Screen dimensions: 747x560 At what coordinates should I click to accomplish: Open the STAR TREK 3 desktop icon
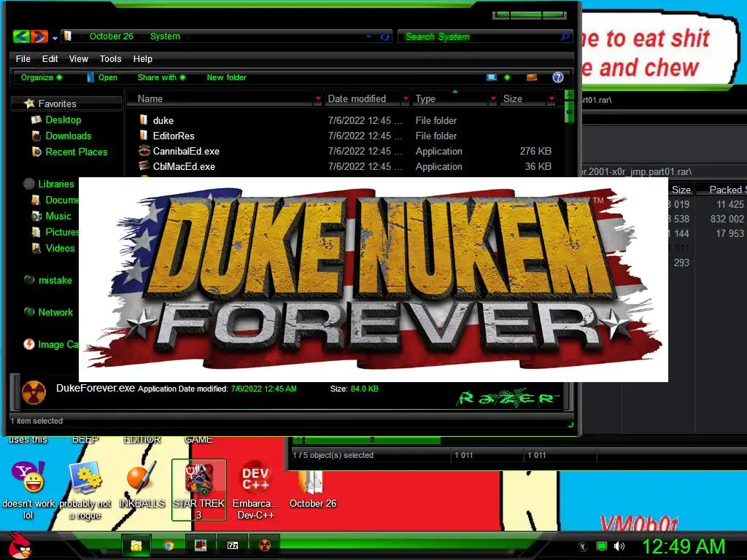(198, 491)
